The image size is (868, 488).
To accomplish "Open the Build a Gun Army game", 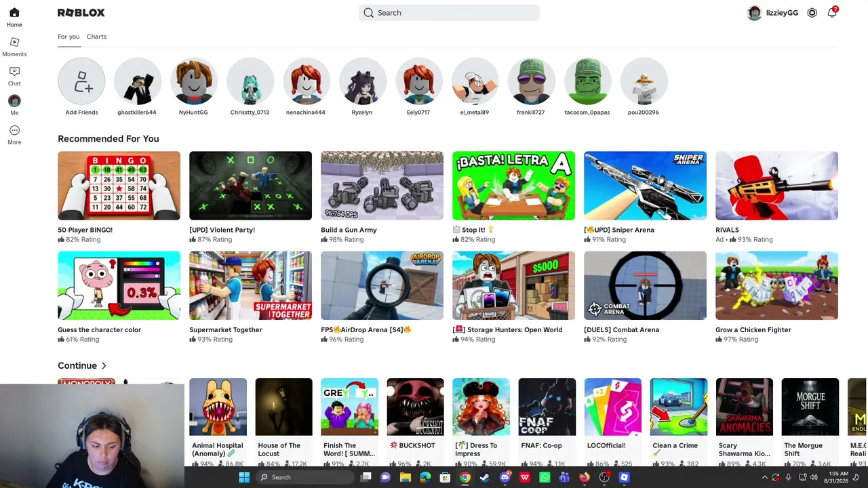I will [382, 186].
